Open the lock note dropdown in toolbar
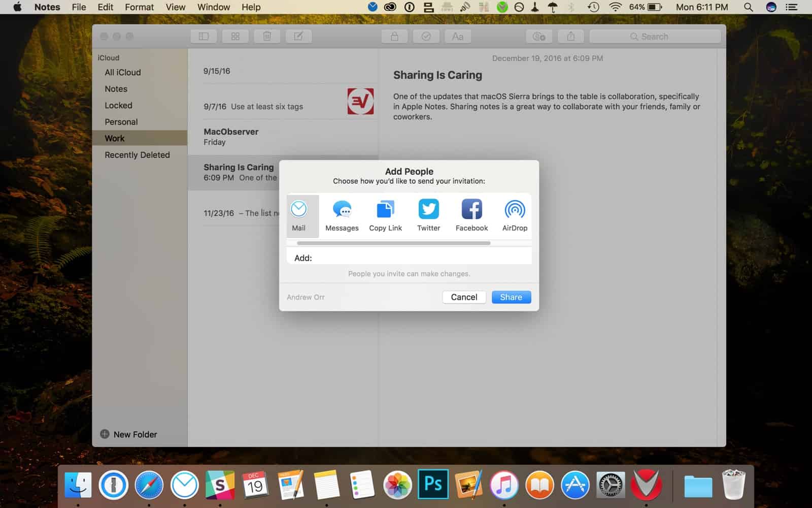812x508 pixels. coord(394,37)
